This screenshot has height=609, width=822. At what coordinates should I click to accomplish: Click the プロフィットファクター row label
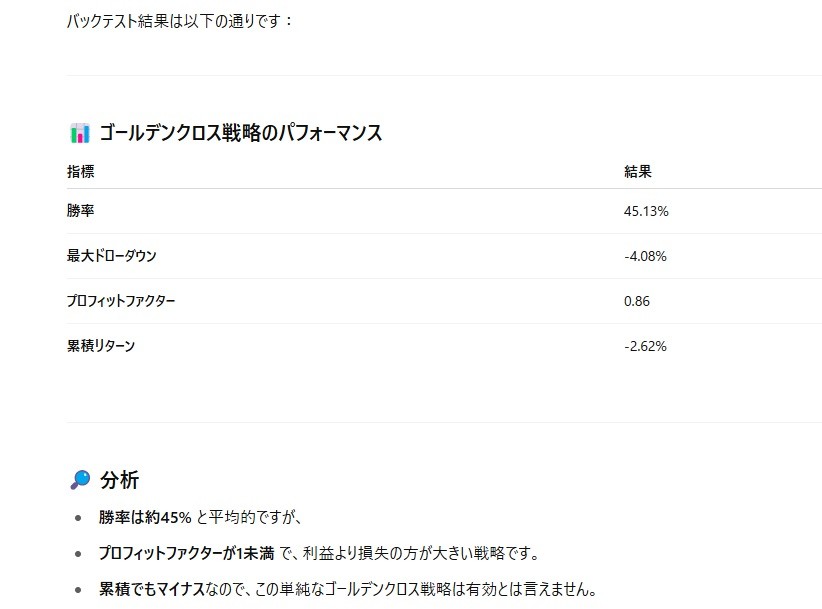[x=121, y=301]
